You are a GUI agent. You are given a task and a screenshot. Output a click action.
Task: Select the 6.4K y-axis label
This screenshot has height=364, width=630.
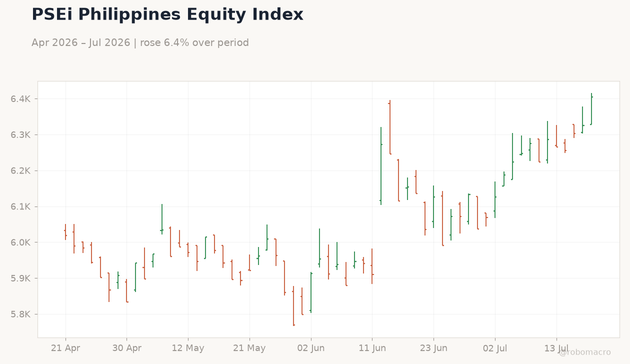click(20, 99)
